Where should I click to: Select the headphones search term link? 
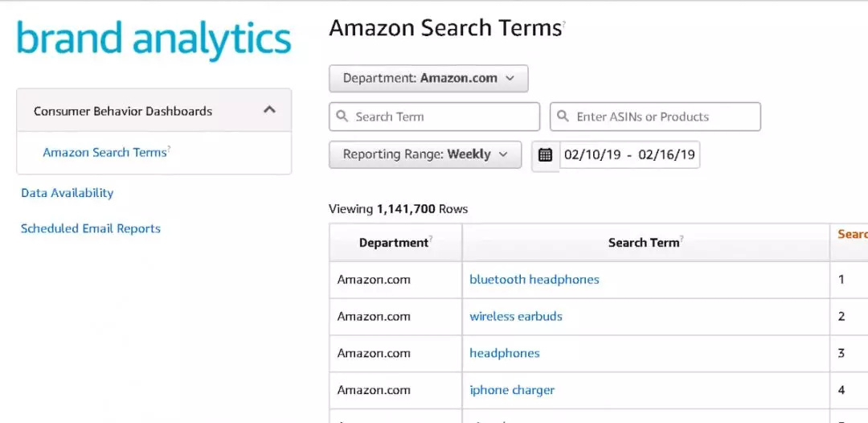(505, 353)
